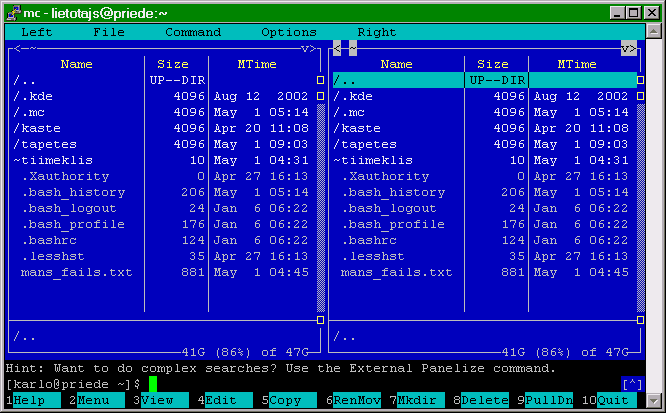Image resolution: width=666 pixels, height=413 pixels.
Task: Click the 7 Mkdir function key
Action: [417, 400]
